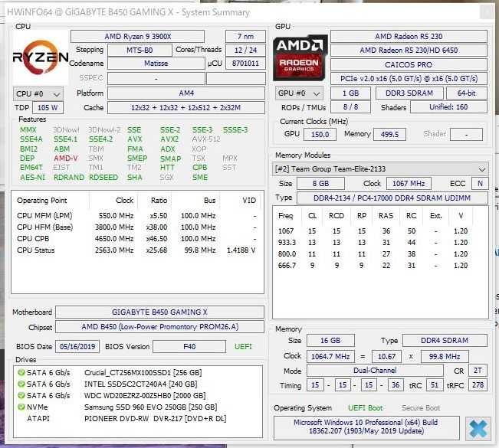Click the SSE4.2 feature flag

[x=101, y=139]
